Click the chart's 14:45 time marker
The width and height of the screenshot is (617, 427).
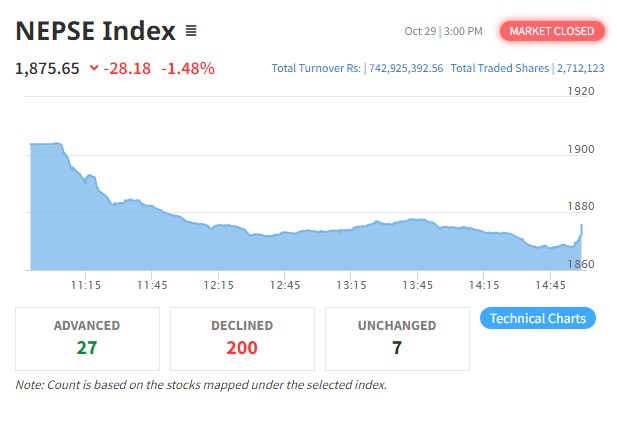(550, 286)
